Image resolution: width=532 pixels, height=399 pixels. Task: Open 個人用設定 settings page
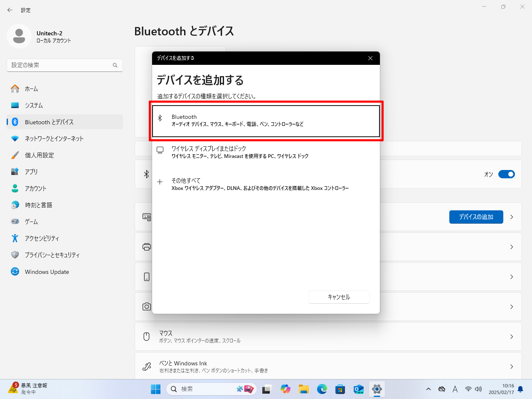pyautogui.click(x=65, y=155)
